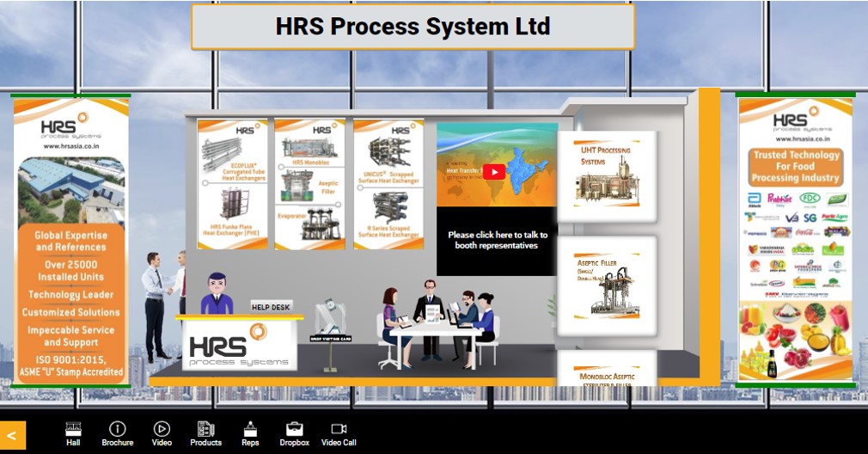This screenshot has width=868, height=454.
Task: Click www.hrsasia.co.in on left banner
Action: click(x=70, y=146)
